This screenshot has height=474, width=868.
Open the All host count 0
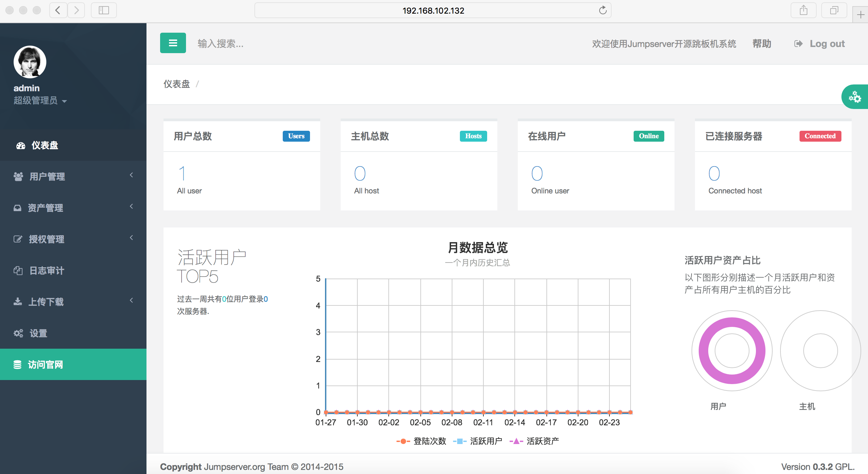coord(360,173)
